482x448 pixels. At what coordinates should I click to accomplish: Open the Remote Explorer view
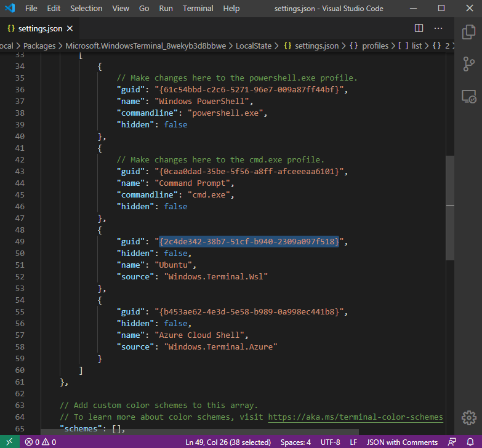click(x=469, y=97)
